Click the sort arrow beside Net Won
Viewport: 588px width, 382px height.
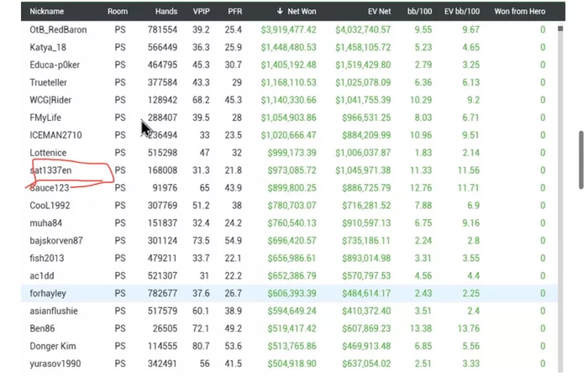(281, 12)
